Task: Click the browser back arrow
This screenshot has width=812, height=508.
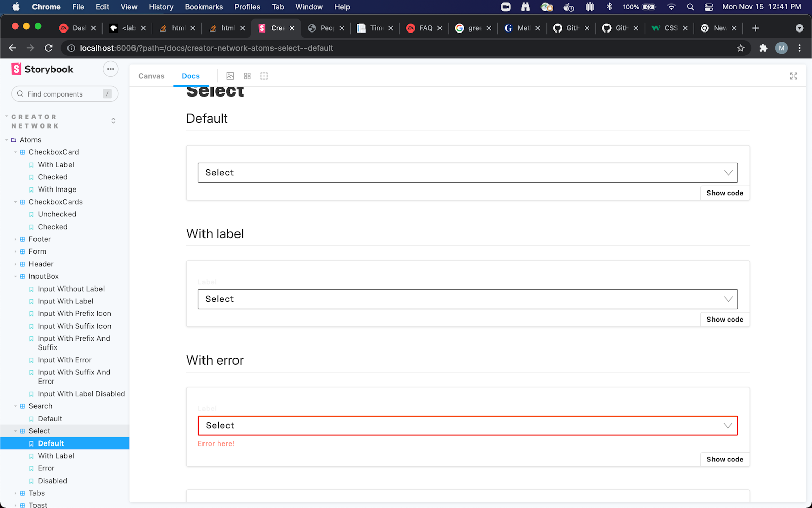Action: (x=13, y=48)
